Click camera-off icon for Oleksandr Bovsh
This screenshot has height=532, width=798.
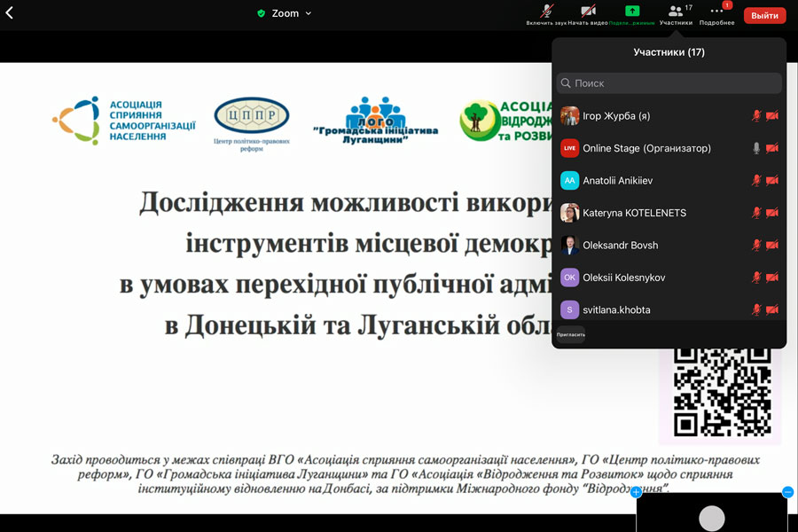coord(772,245)
